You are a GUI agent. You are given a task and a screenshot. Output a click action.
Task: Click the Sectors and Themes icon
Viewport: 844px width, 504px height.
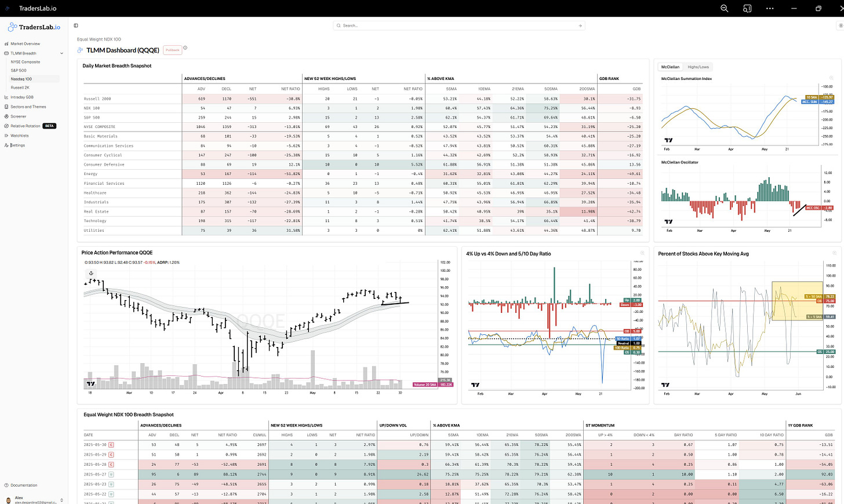point(6,107)
